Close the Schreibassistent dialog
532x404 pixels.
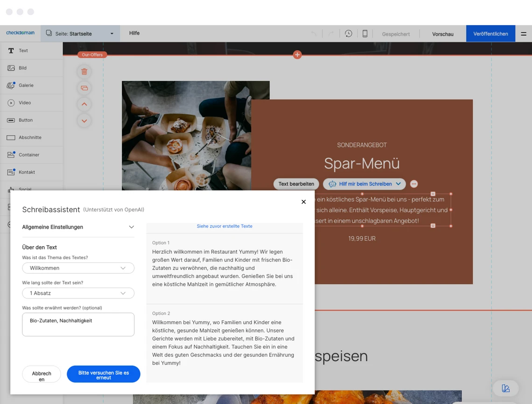click(303, 202)
